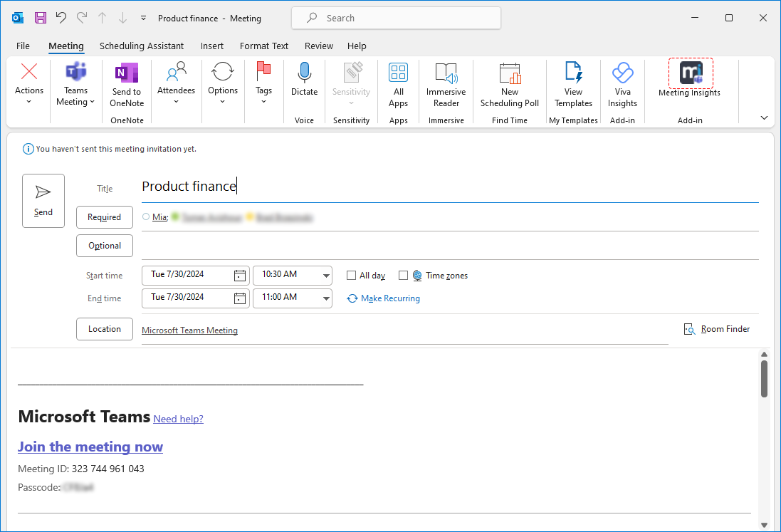
Task: Click Join the meeting now link
Action: [x=90, y=447]
